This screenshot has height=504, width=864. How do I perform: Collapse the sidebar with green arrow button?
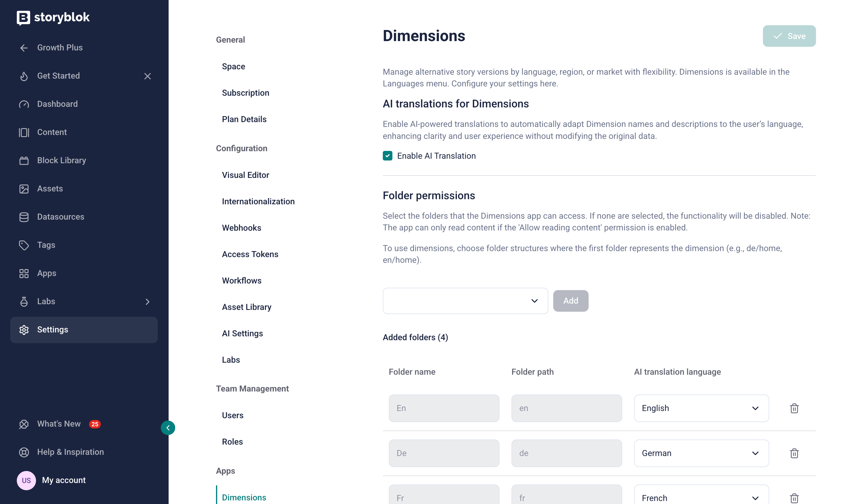[x=168, y=428]
